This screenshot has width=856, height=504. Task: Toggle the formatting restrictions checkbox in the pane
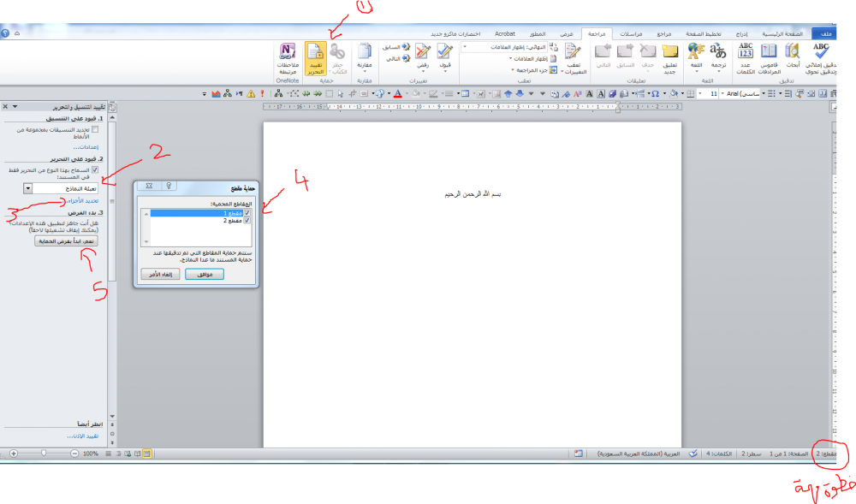point(95,129)
